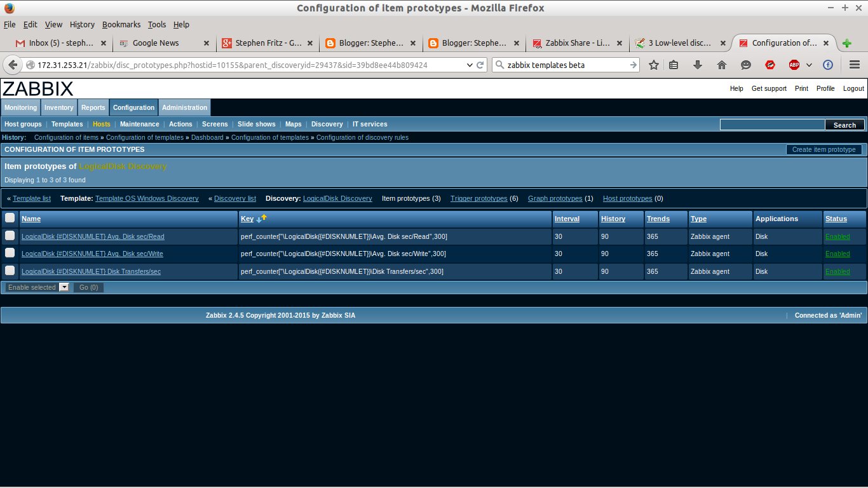
Task: Select the LogicalDisk Disk Transfers/sec row checkbox
Action: (10, 271)
